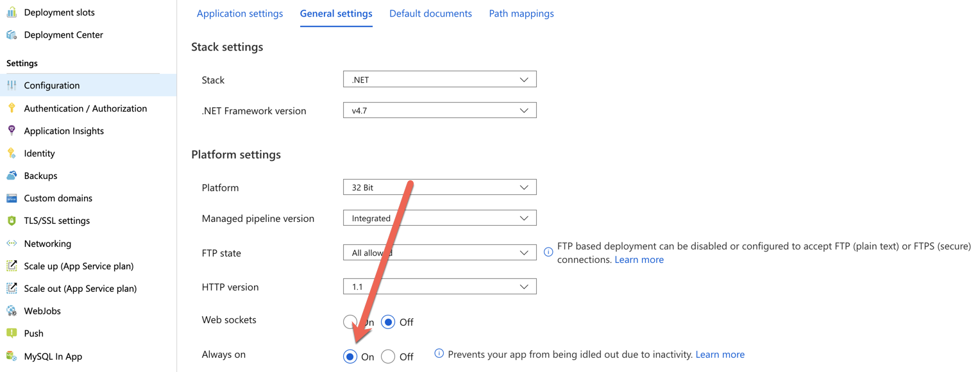Open Learn more link for FTP deployment
The width and height of the screenshot is (980, 372).
(x=639, y=260)
